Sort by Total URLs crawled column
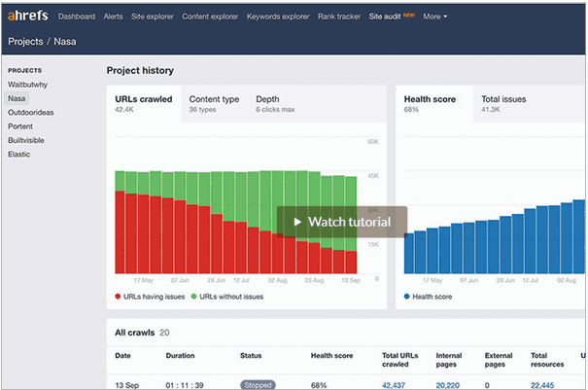 click(x=400, y=360)
